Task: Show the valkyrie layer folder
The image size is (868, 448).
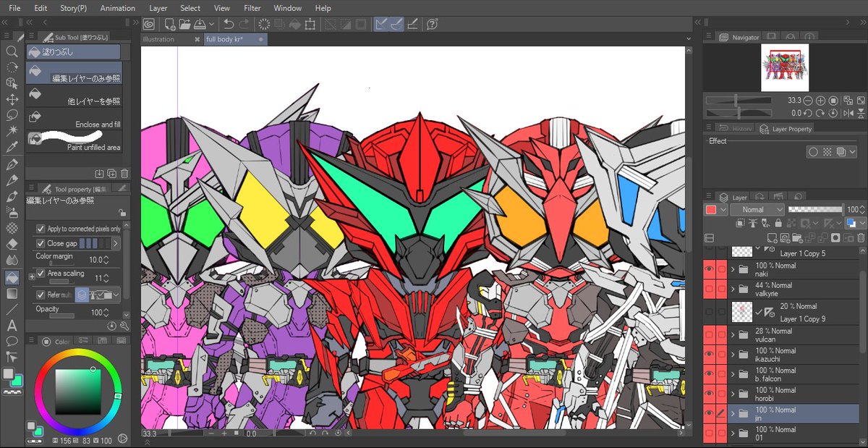Action: (710, 289)
